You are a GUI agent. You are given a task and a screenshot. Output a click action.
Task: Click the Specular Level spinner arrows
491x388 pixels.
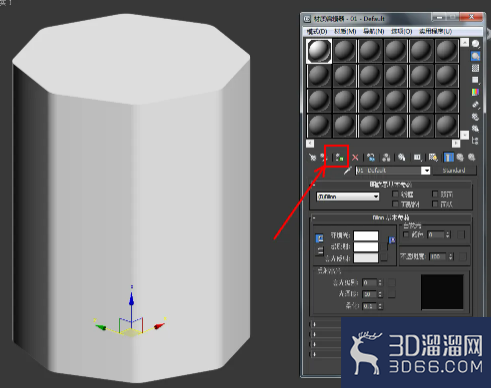click(x=380, y=283)
